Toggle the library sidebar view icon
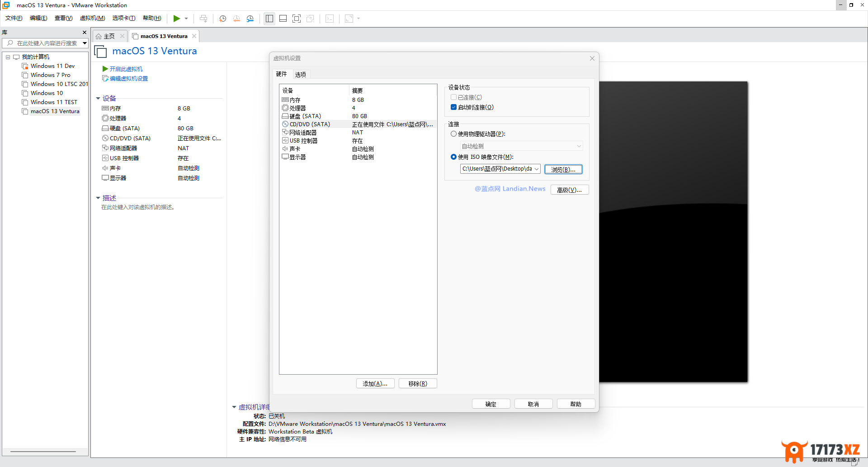The image size is (868, 467). point(269,19)
